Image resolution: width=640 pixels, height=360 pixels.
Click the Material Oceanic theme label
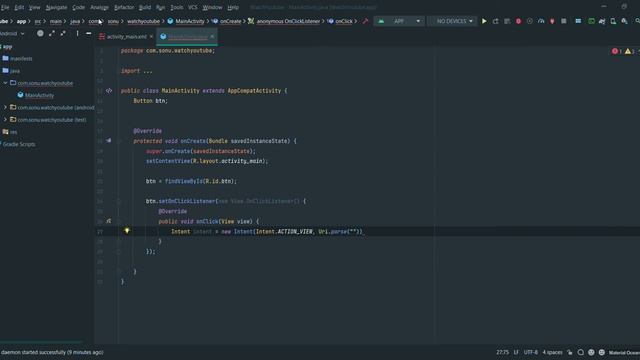624,353
